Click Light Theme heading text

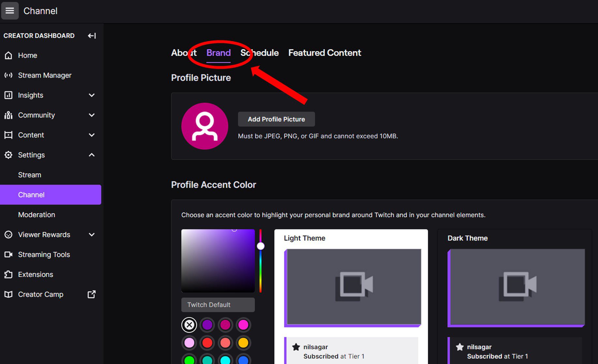305,238
